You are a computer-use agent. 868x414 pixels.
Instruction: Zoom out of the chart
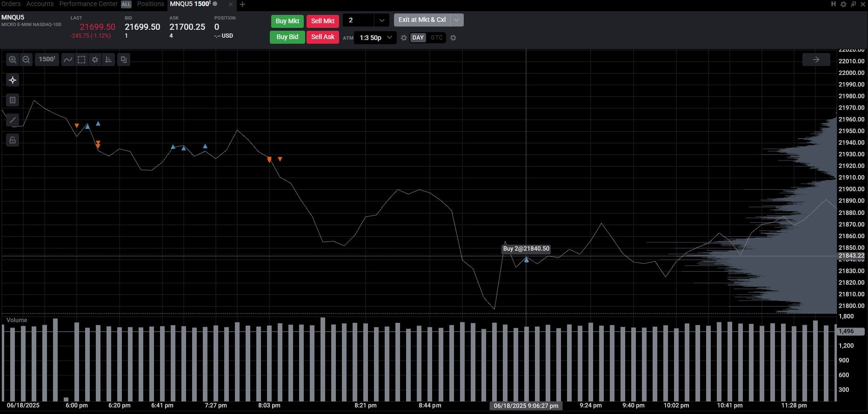(26, 60)
